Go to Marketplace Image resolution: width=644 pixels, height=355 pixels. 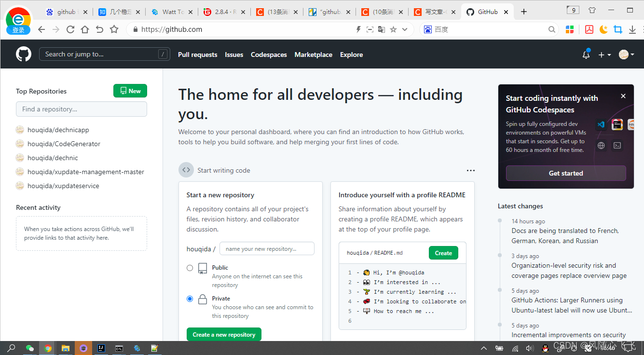coord(313,55)
